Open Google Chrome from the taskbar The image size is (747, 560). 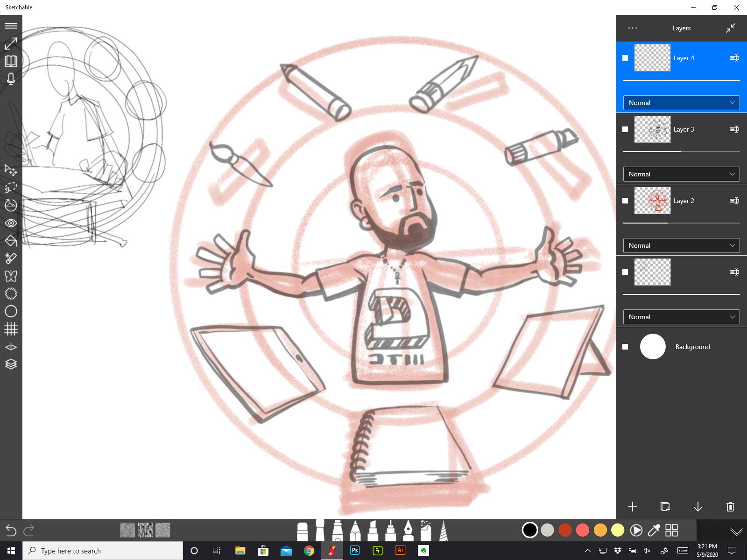click(309, 551)
